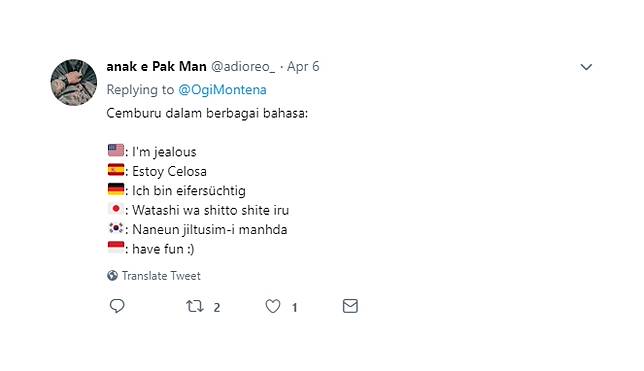Open the anak e Pak Man display name
Viewport: 644px width, 371px height.
click(156, 67)
